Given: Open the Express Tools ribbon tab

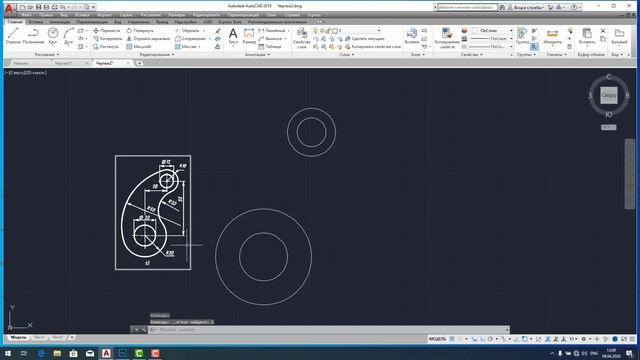Looking at the screenshot, I should (x=230, y=22).
